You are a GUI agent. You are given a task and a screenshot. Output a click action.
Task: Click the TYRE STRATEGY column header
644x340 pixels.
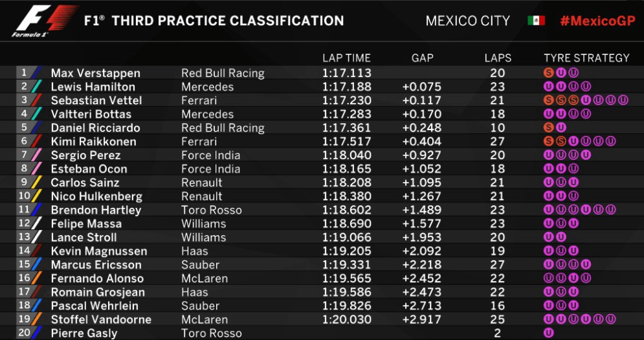pos(586,58)
